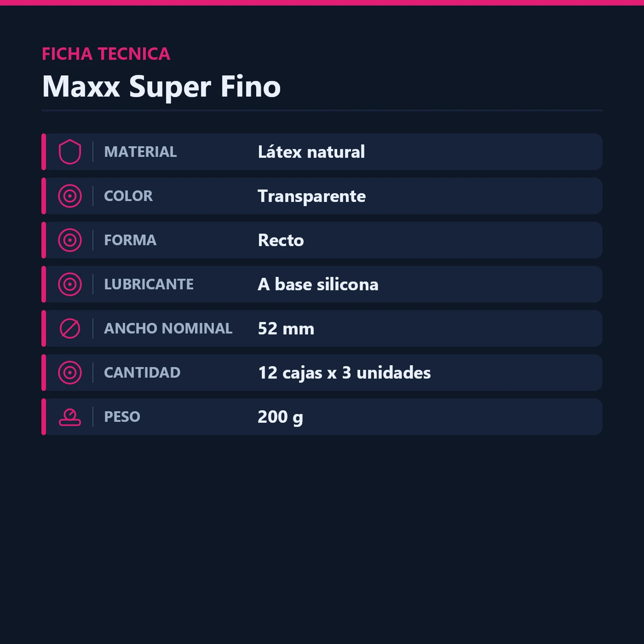
Task: Select the Recto shape value
Action: pyautogui.click(x=281, y=240)
